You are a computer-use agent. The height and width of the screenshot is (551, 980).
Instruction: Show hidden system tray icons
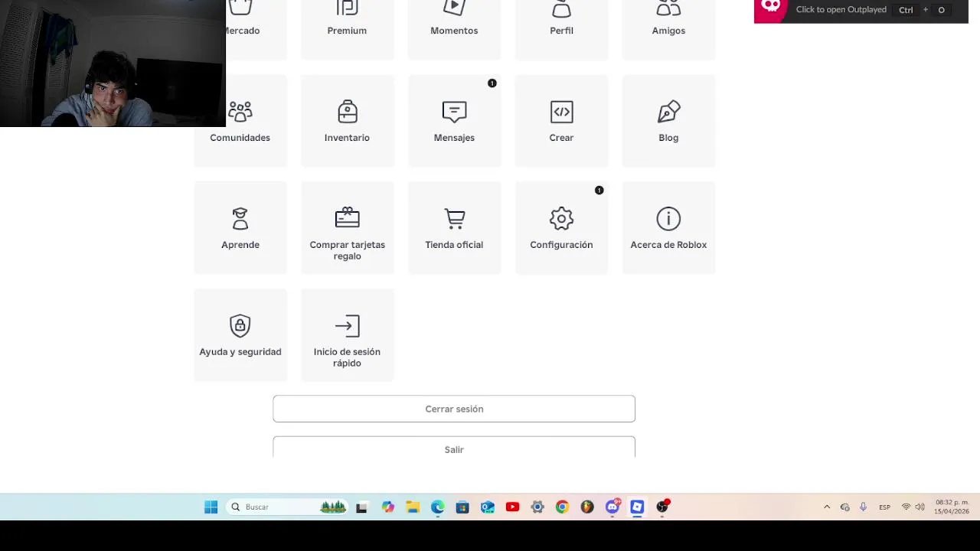pos(827,507)
